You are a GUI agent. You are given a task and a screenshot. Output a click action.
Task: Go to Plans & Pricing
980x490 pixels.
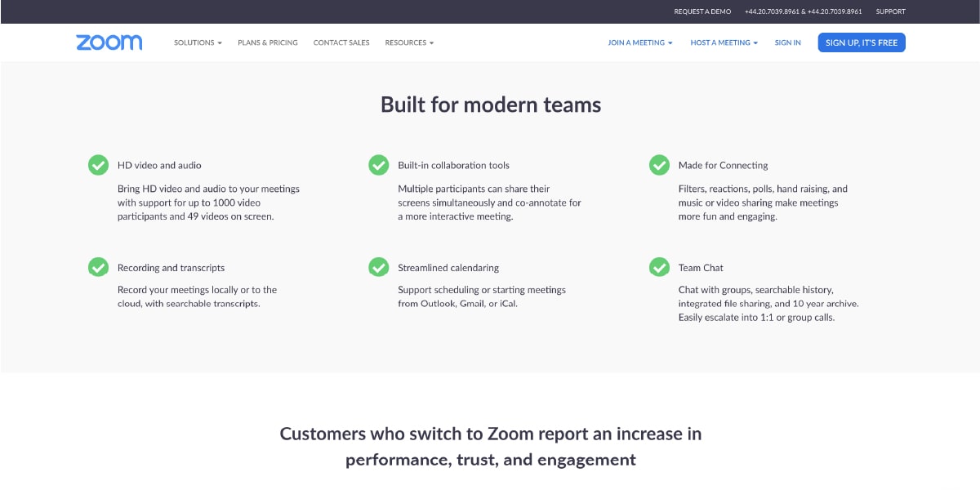pos(268,42)
